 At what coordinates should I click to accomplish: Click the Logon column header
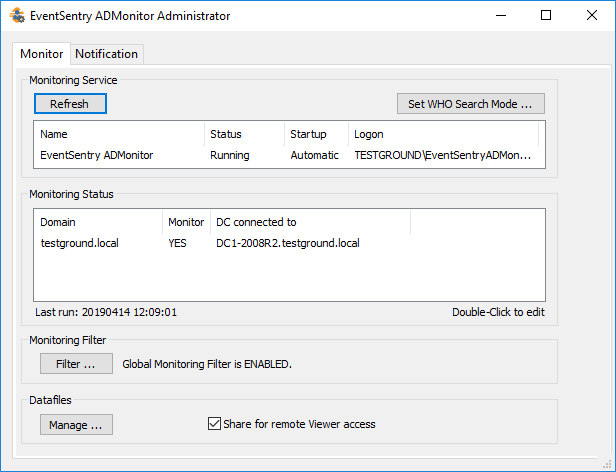click(443, 134)
